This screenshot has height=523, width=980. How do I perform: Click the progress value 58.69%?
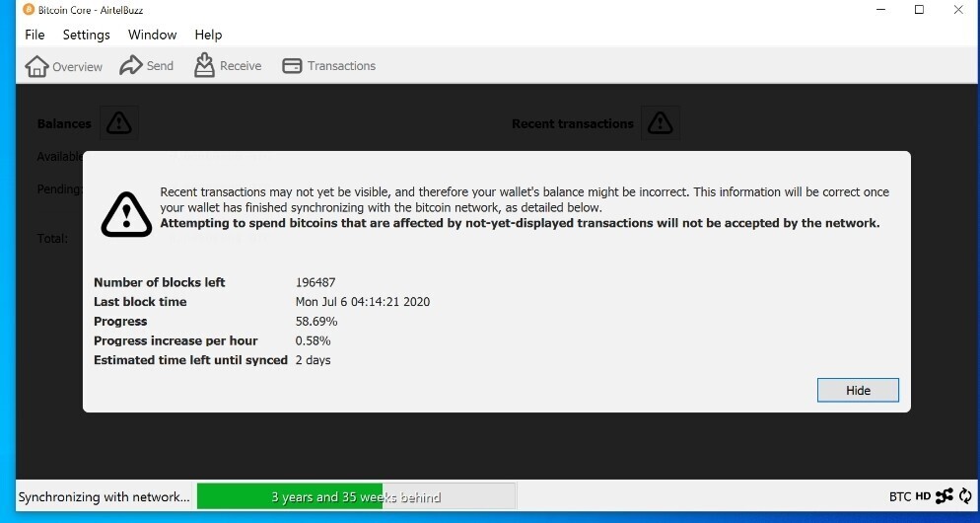coord(316,322)
